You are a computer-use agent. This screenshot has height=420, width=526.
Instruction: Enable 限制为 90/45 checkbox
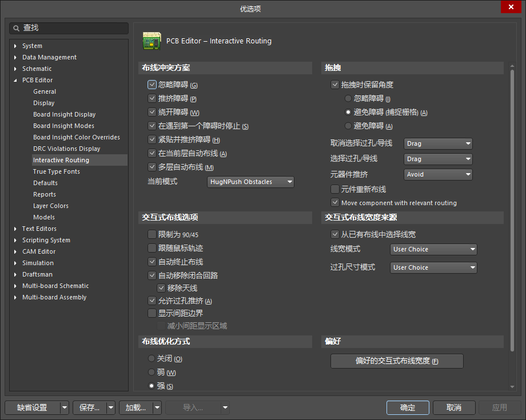tap(152, 234)
